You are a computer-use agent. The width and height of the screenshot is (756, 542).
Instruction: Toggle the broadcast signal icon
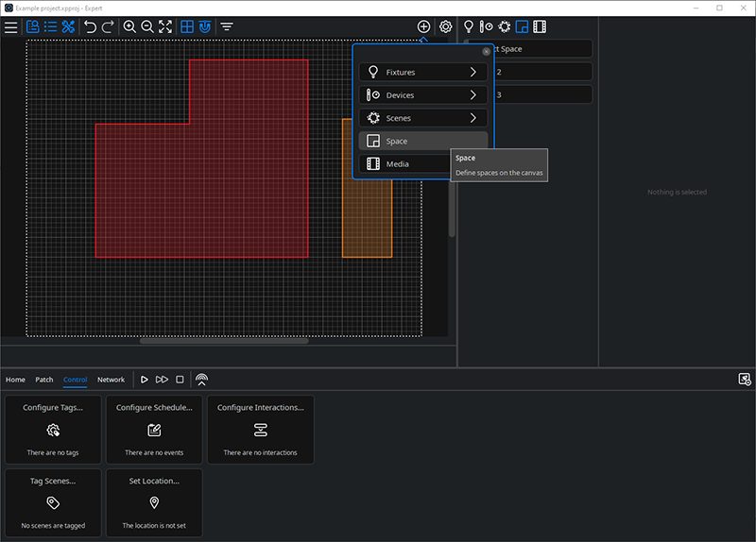click(201, 380)
